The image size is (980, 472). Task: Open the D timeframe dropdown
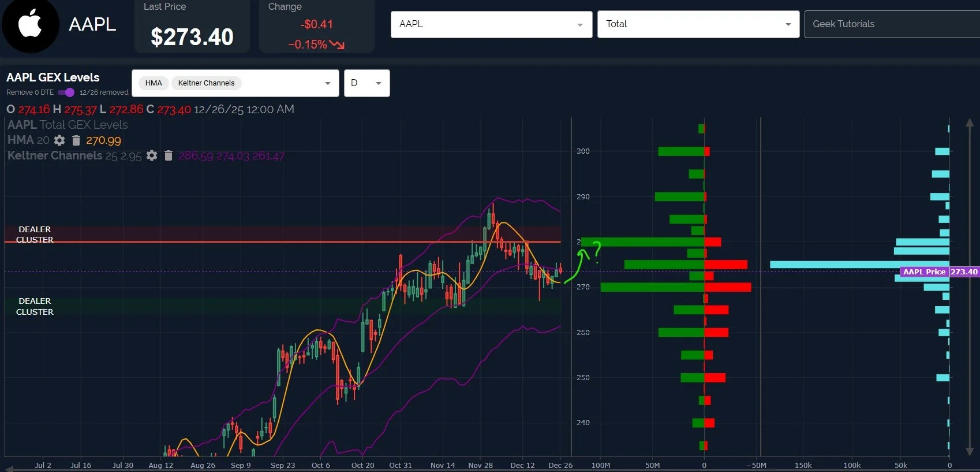tap(367, 83)
